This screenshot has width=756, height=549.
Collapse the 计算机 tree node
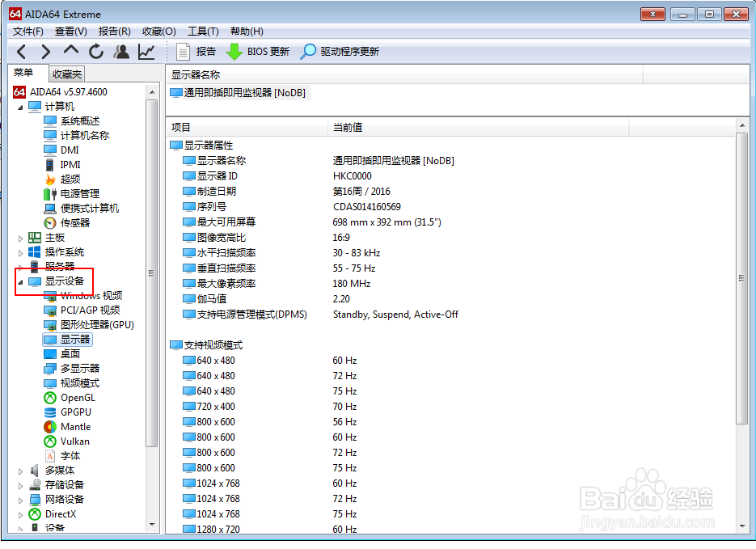20,107
